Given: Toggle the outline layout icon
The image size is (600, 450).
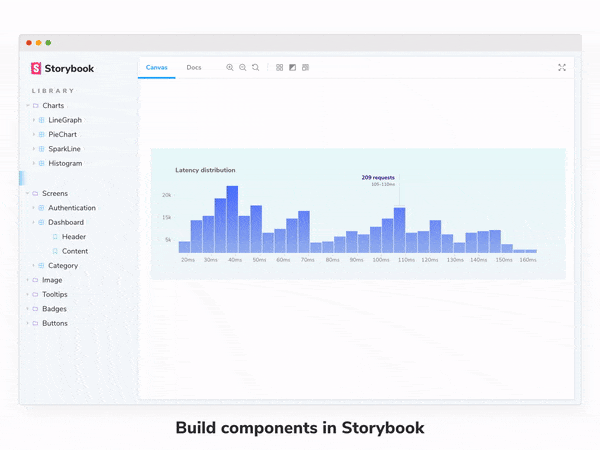Looking at the screenshot, I should point(305,67).
